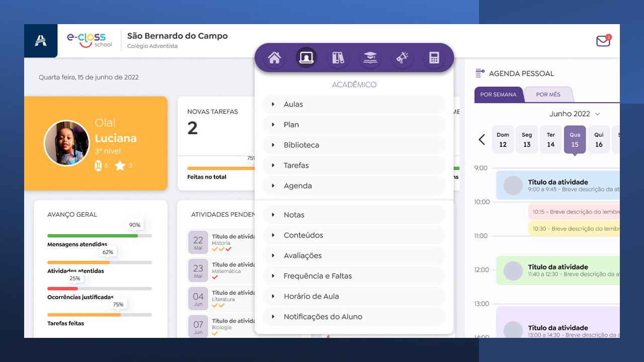This screenshot has width=644, height=362.
Task: Click the 3º nível label
Action: 108,151
